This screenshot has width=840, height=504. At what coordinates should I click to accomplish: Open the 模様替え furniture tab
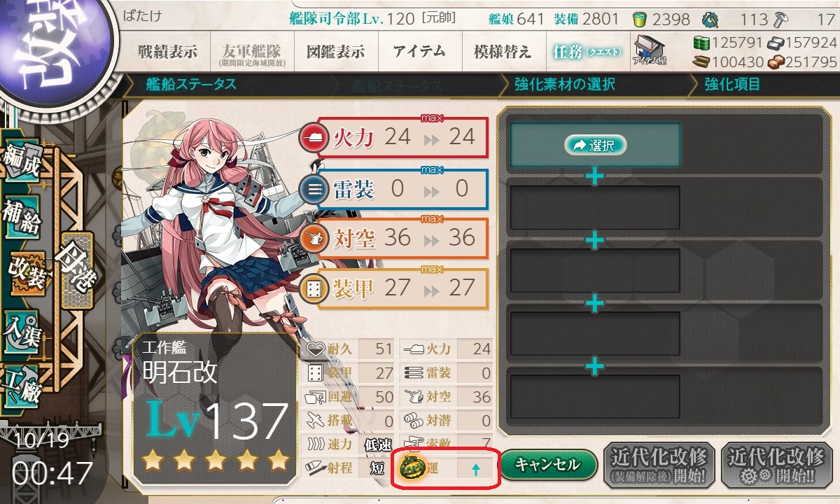pyautogui.click(x=502, y=51)
